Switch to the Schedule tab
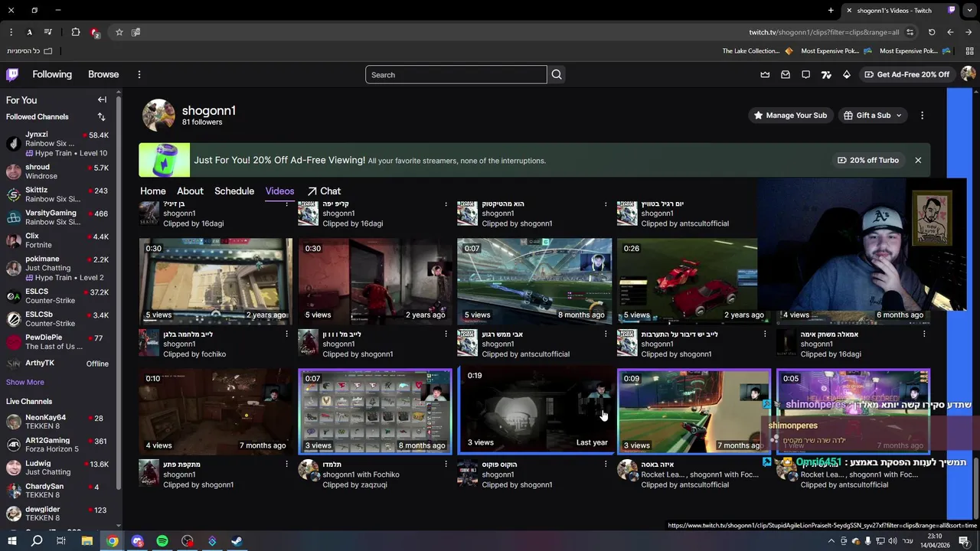Viewport: 980px width, 551px height. click(x=234, y=191)
